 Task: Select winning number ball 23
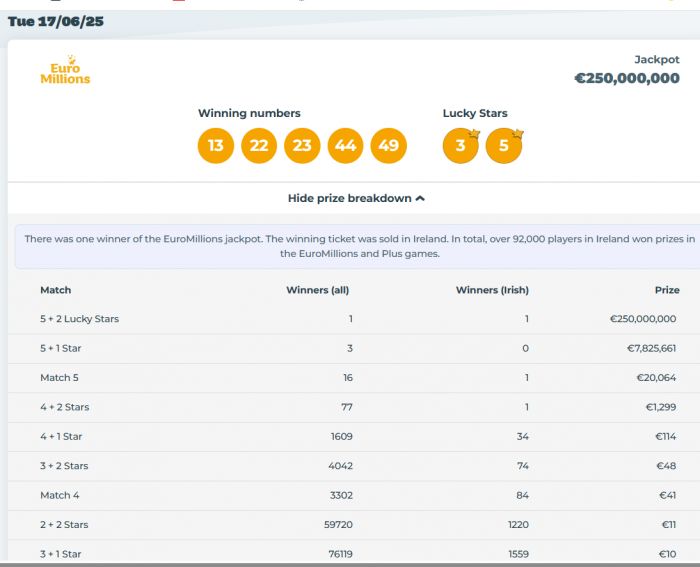[x=302, y=146]
